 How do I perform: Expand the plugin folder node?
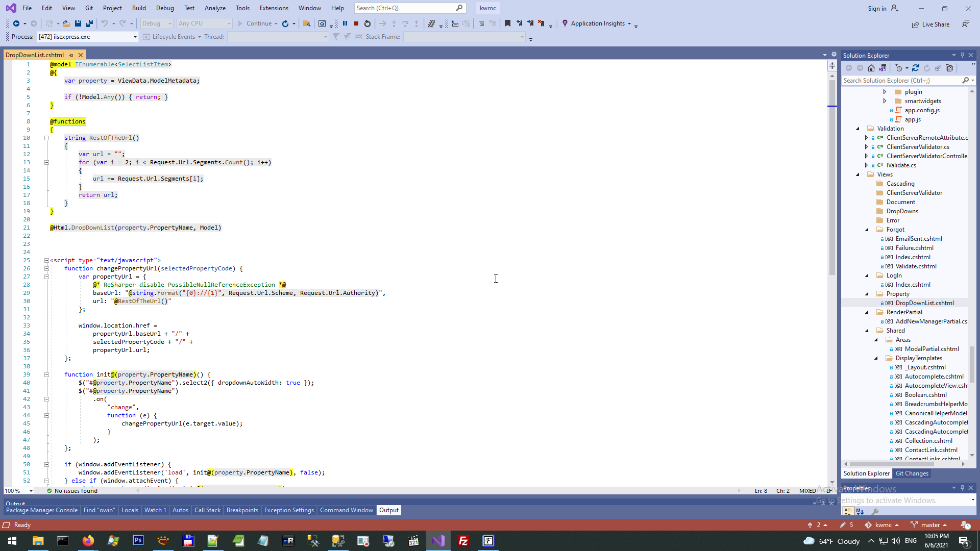click(x=885, y=92)
